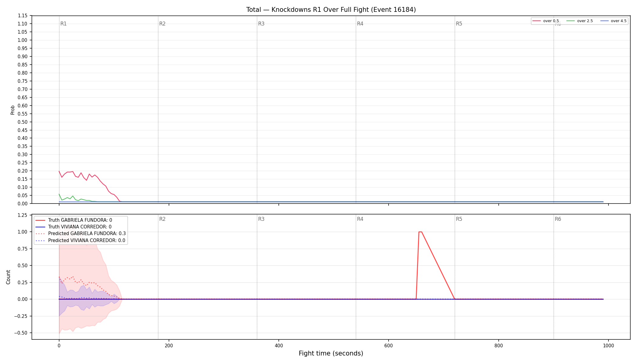Click the R5 round marker in Count chart

click(x=459, y=219)
